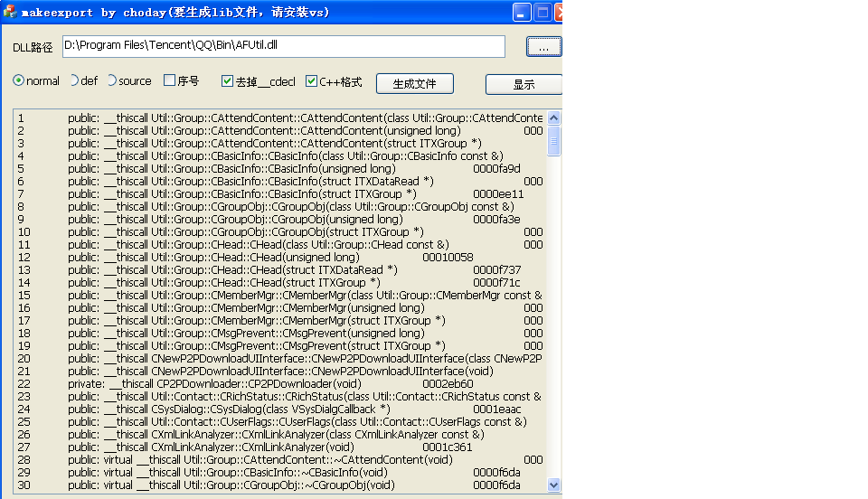Screen dimensions: 868x499
Task: Minimize the makeexport window
Action: click(522, 12)
